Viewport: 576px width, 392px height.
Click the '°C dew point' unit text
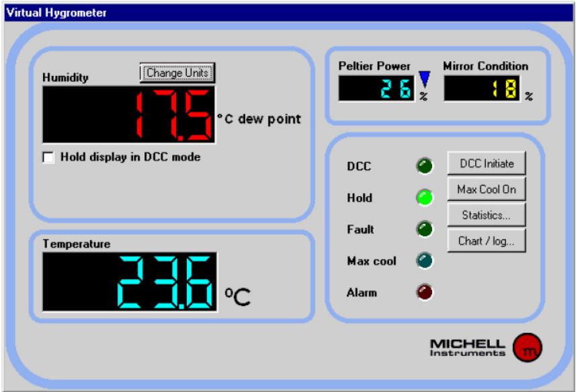point(259,119)
